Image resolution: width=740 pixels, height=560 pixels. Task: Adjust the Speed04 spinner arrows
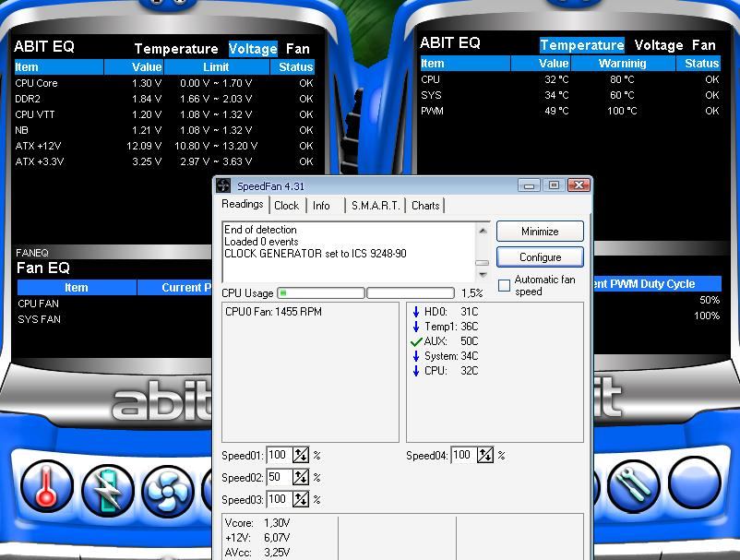point(485,455)
